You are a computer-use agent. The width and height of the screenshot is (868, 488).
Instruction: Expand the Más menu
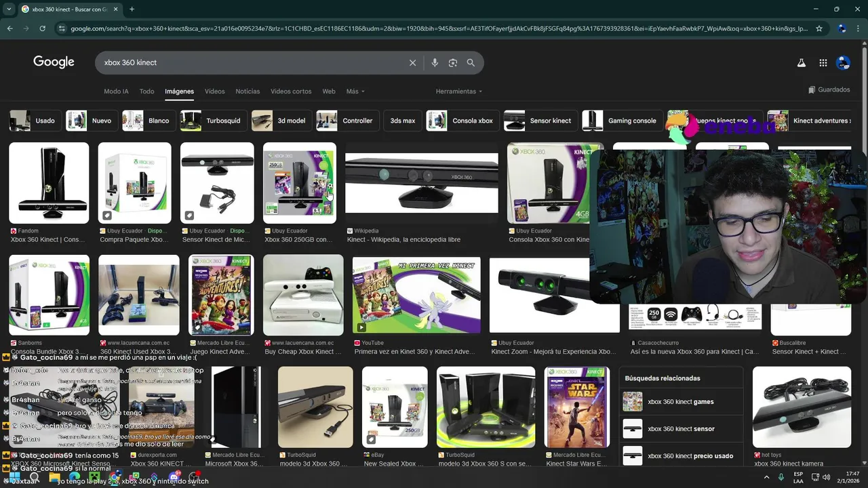[x=355, y=91]
